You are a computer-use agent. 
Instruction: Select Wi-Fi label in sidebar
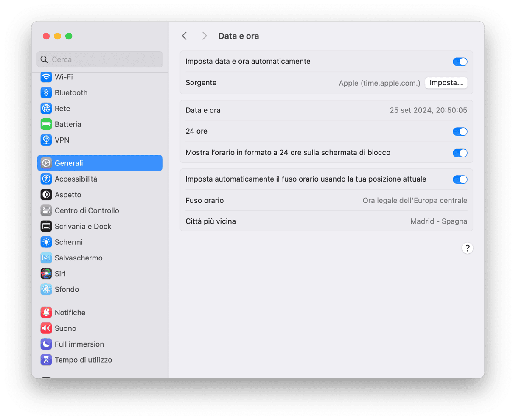click(x=64, y=77)
